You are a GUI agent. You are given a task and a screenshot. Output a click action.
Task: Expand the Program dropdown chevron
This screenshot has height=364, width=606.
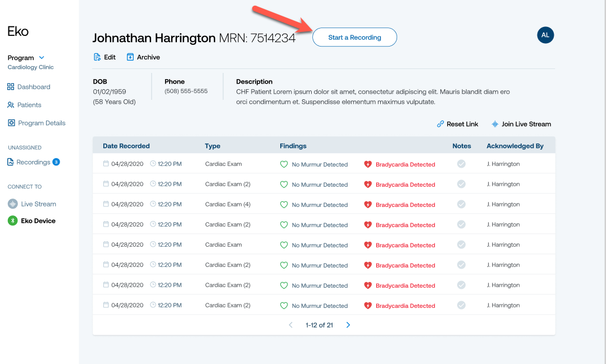(x=42, y=58)
